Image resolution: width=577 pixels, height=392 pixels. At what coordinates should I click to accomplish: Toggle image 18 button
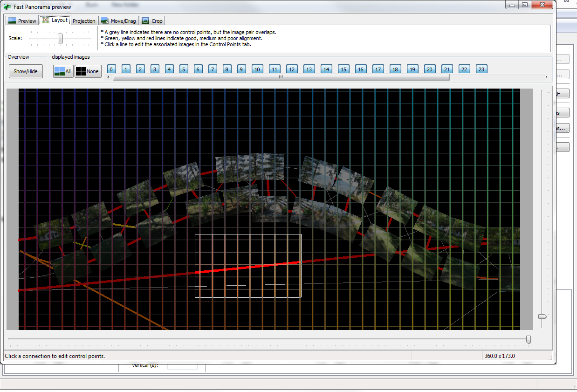395,69
